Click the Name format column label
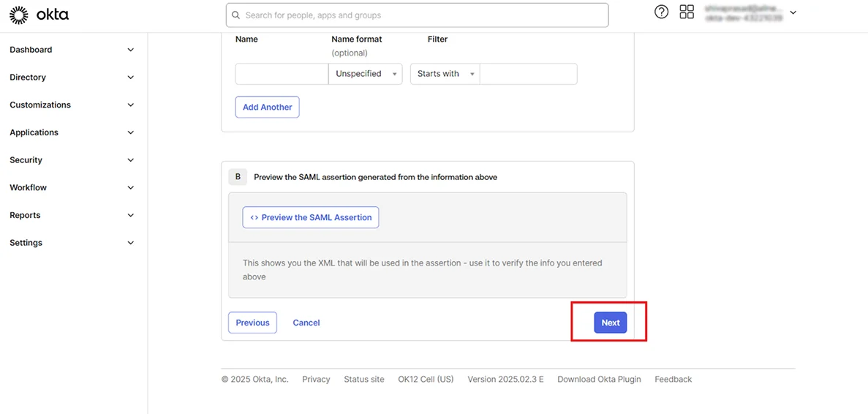The height and width of the screenshot is (414, 868). click(x=357, y=39)
